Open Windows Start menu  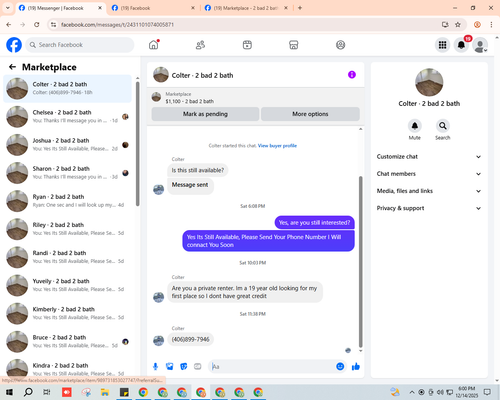click(9, 392)
